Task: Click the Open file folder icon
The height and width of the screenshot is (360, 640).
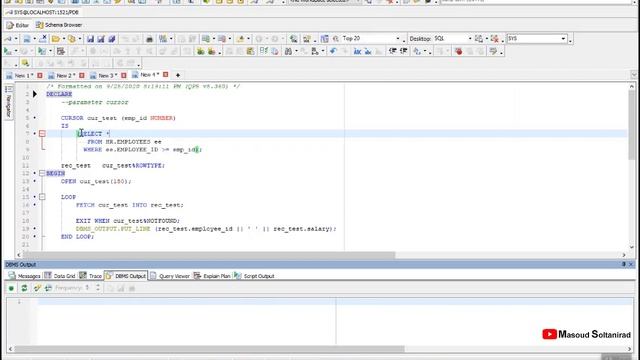Action: [x=56, y=39]
